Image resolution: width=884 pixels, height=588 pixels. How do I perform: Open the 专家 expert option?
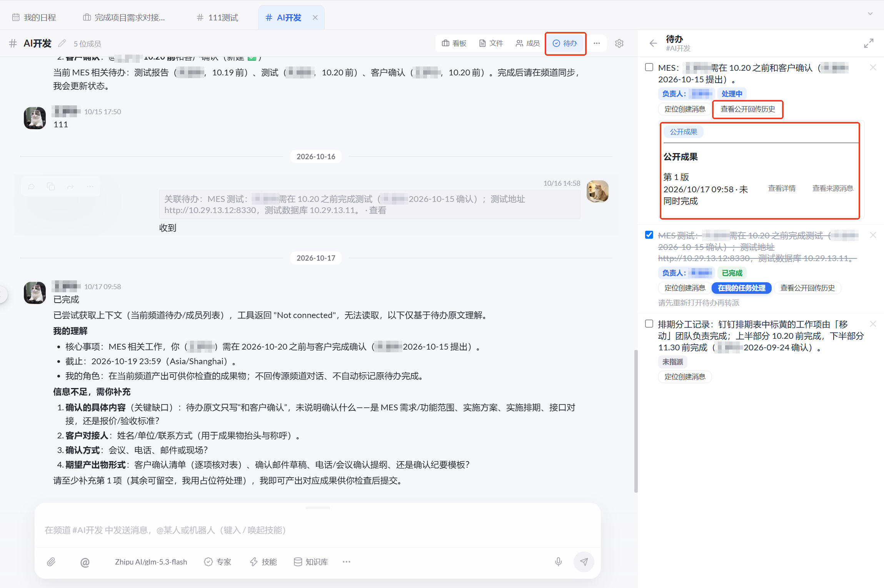(x=218, y=562)
